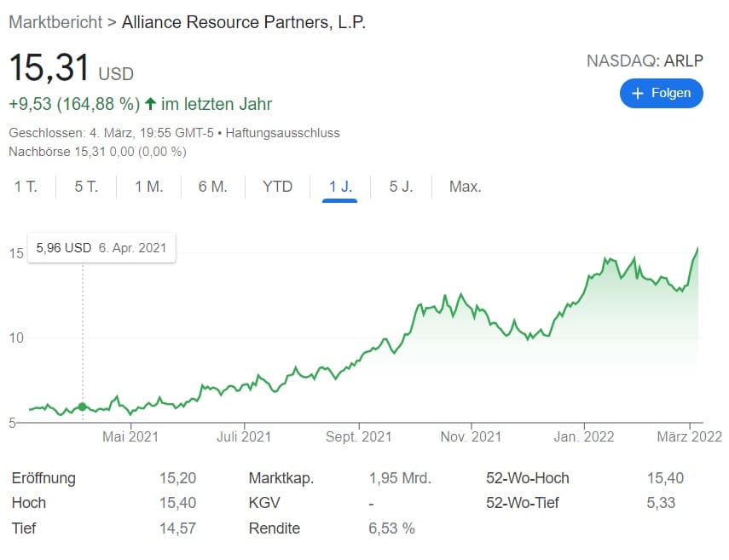Click the Tief value 14,57
This screenshot has width=729, height=560.
pyautogui.click(x=177, y=528)
